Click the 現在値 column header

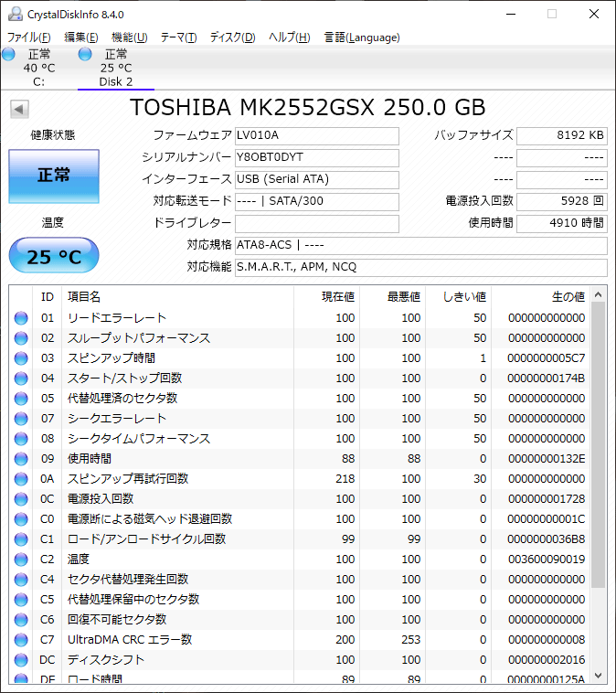coord(326,297)
